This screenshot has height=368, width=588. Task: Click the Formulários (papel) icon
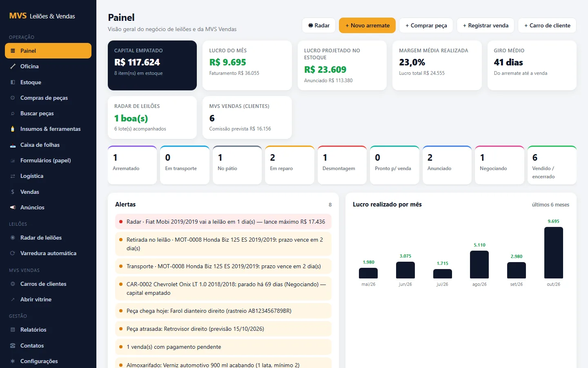pos(13,160)
